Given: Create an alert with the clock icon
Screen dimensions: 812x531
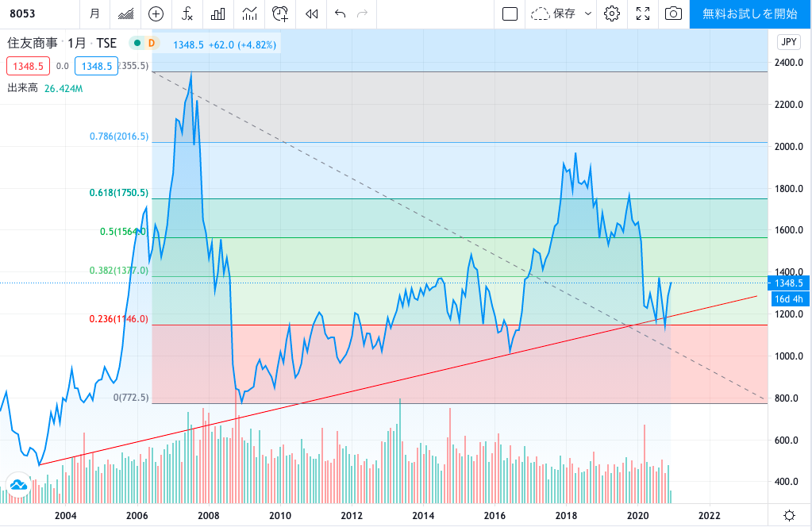Looking at the screenshot, I should click(280, 14).
